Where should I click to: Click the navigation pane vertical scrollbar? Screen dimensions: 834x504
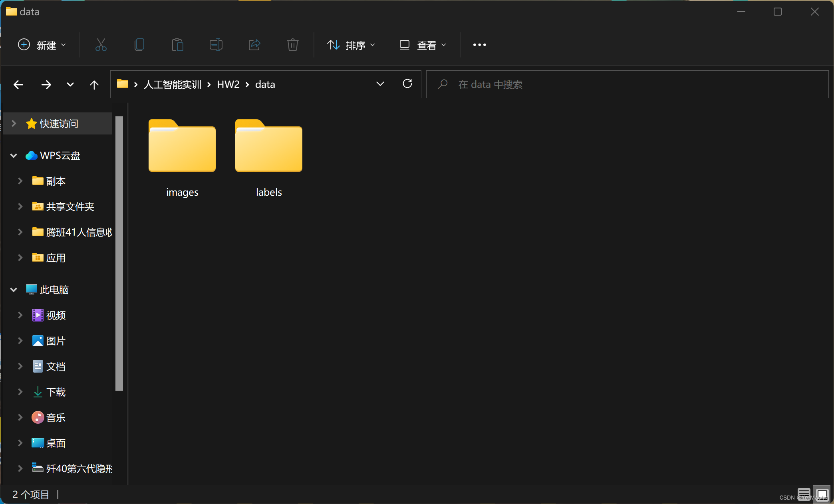[x=119, y=253]
